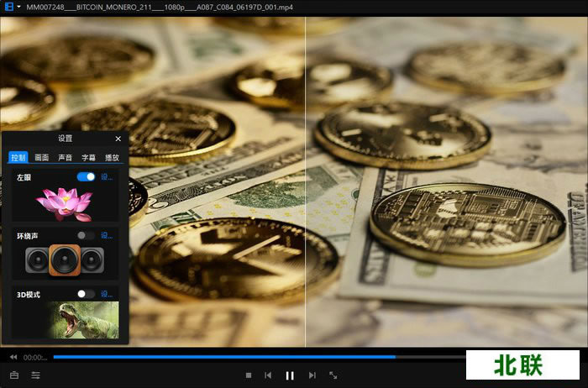Open the 设置 link next to 左眼
This screenshot has height=388, width=588.
tap(107, 177)
